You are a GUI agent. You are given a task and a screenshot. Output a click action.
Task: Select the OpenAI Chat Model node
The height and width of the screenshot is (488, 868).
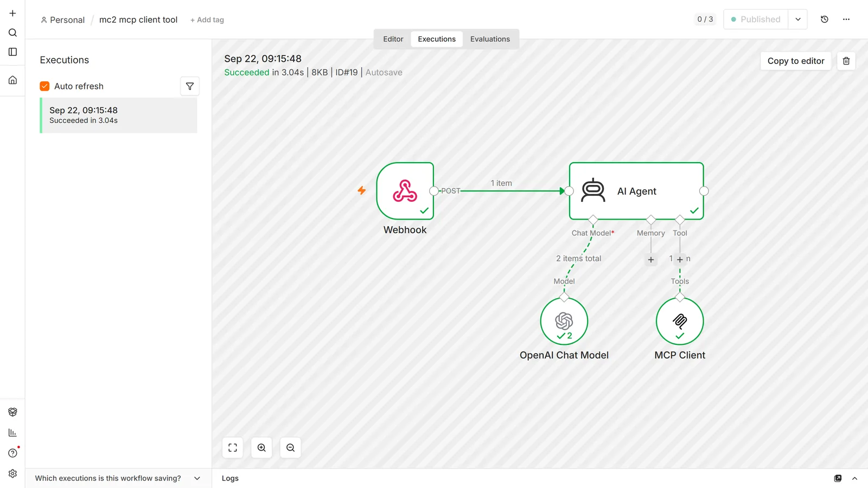tap(564, 321)
